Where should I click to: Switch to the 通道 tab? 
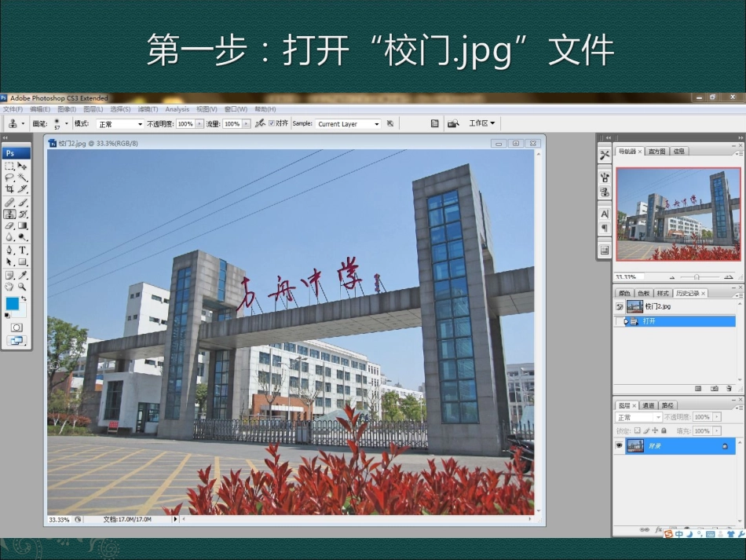point(649,405)
